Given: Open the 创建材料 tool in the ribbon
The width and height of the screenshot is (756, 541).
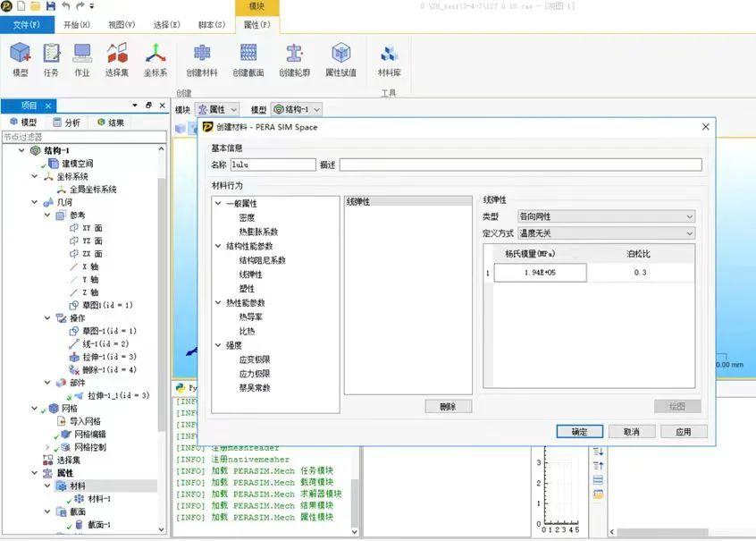Looking at the screenshot, I should [202, 60].
